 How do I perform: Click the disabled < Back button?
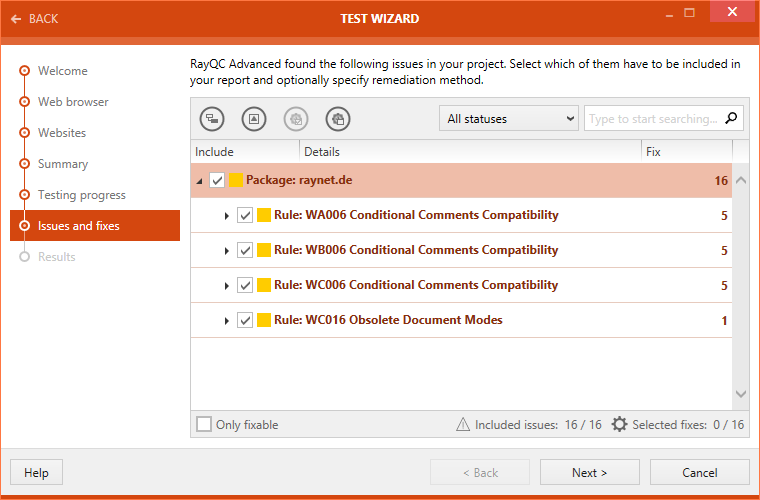pos(480,472)
